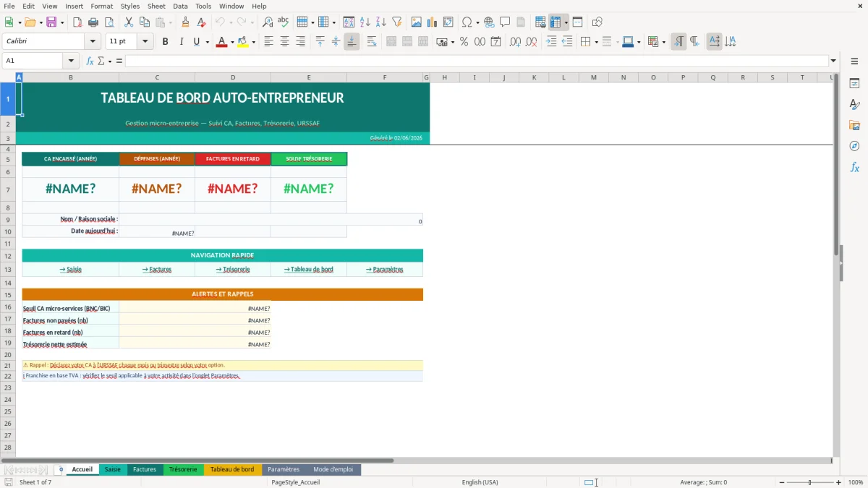The image size is (868, 488).
Task: Open the Function Wizard fx icon
Action: pyautogui.click(x=90, y=61)
